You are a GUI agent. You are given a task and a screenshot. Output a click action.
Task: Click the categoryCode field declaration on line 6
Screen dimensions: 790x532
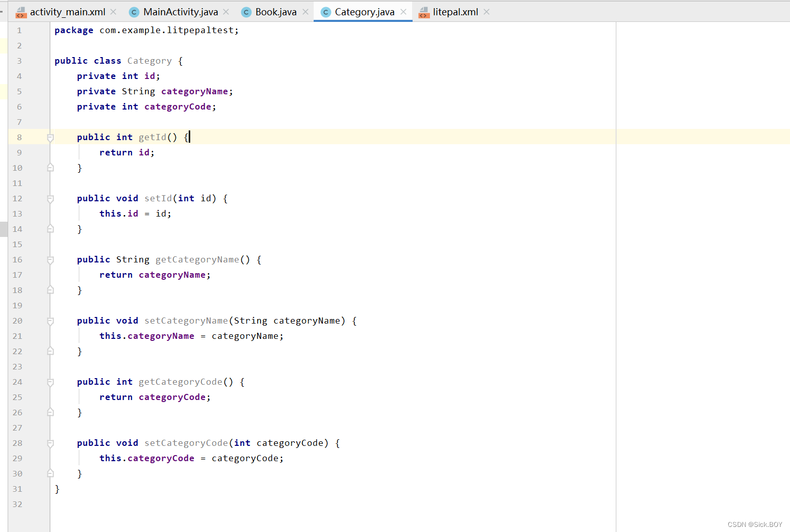(x=177, y=107)
